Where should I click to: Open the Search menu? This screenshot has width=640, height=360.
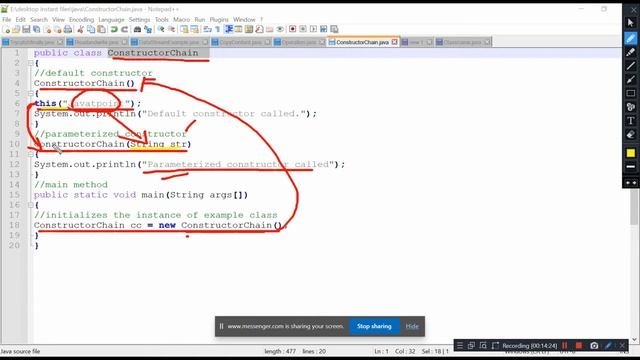[x=39, y=20]
